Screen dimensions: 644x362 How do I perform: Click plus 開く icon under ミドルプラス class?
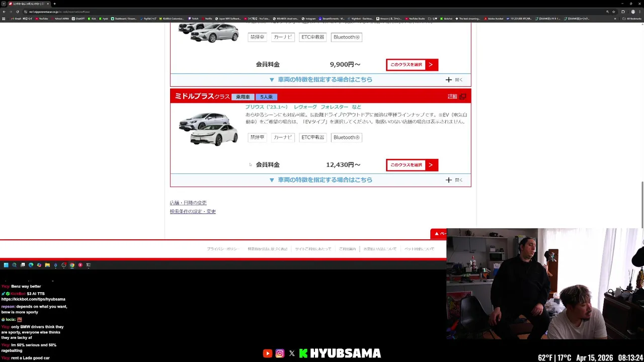pos(454,180)
